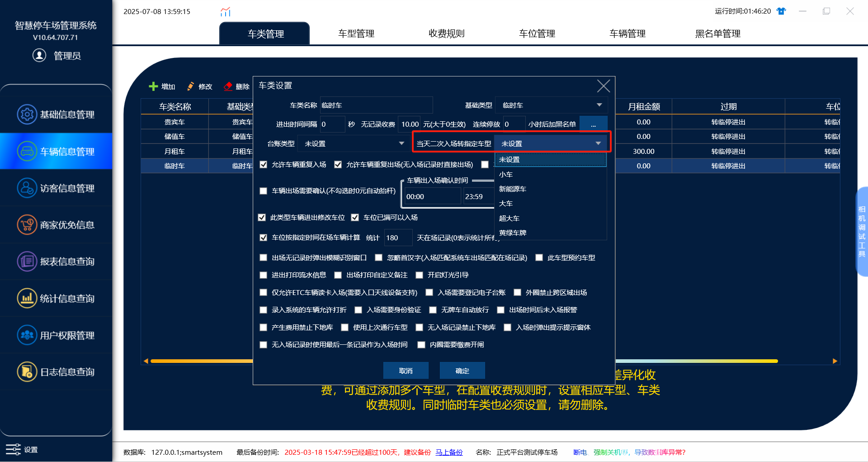Viewport: 868px width, 462px height.
Task: Enable 无牌车自动放行 checkbox
Action: [433, 310]
